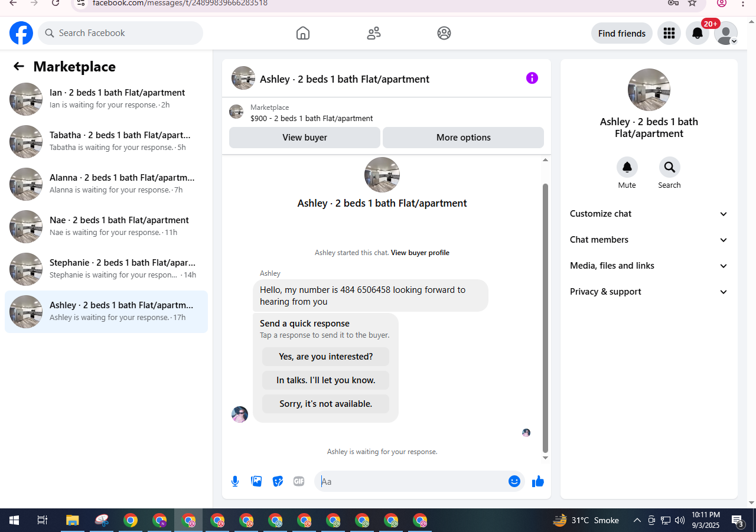Click the chat scrollbar down arrow

(545, 458)
